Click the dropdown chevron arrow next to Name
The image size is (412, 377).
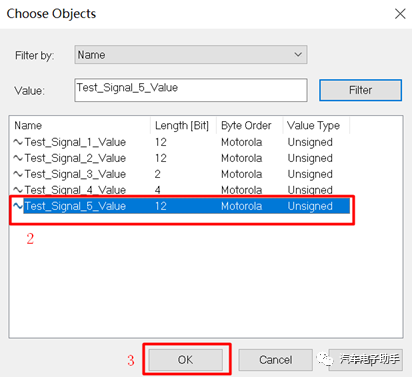click(298, 54)
